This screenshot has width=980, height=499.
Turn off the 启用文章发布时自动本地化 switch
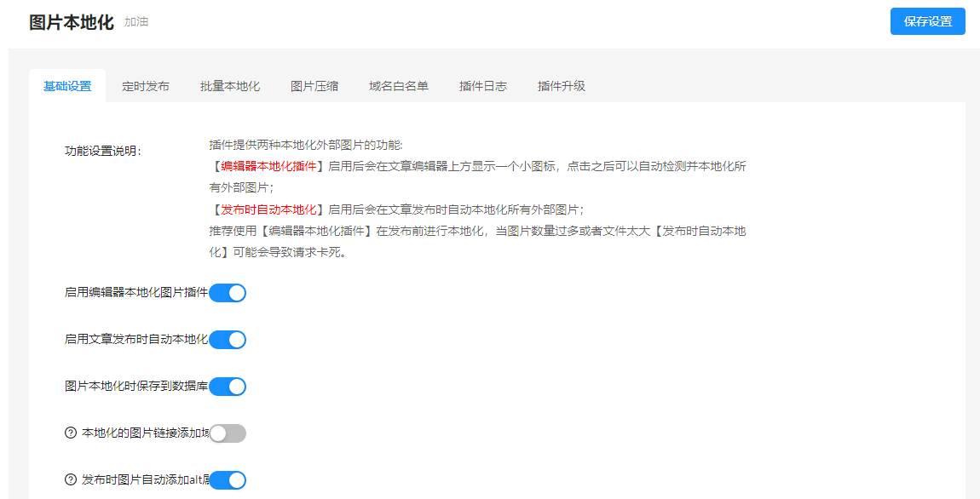point(228,340)
